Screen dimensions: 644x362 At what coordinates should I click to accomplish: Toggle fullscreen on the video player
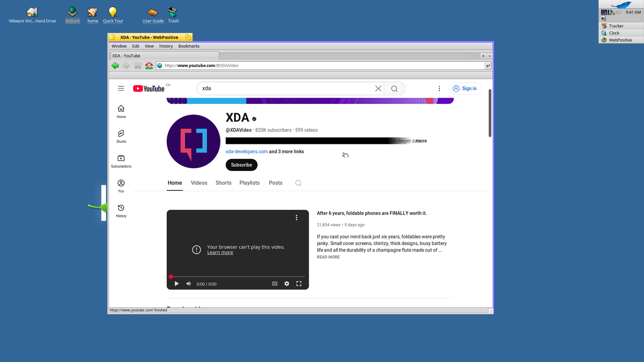coord(299,284)
